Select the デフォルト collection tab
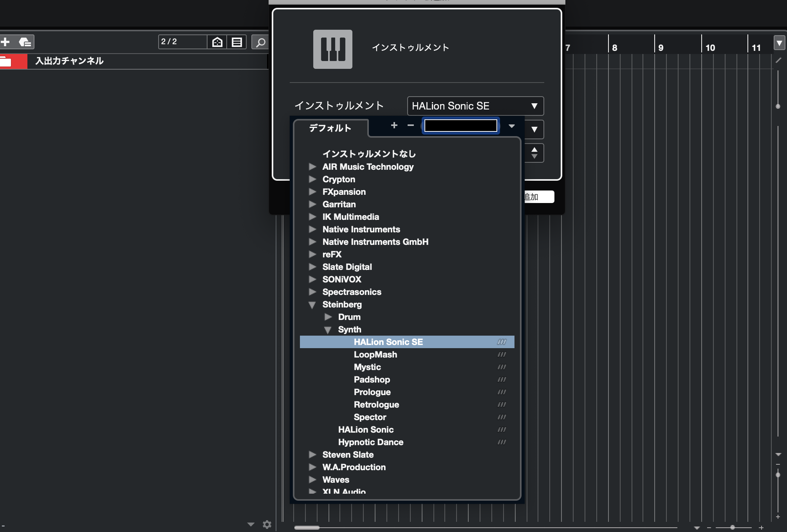787x532 pixels. point(330,128)
